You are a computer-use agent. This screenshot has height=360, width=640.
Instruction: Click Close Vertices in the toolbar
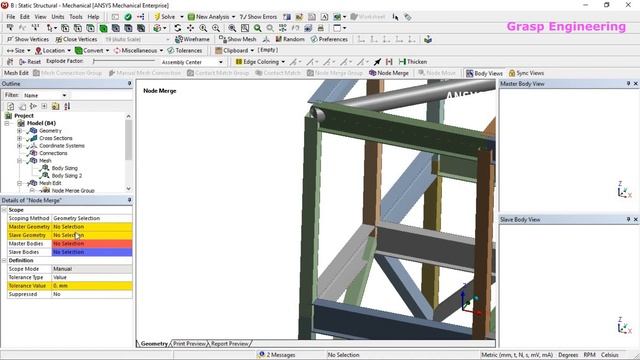click(x=76, y=39)
